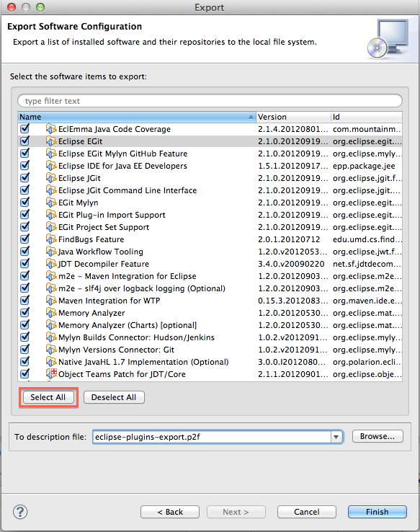Click Browse... to choose a file

coord(377,436)
